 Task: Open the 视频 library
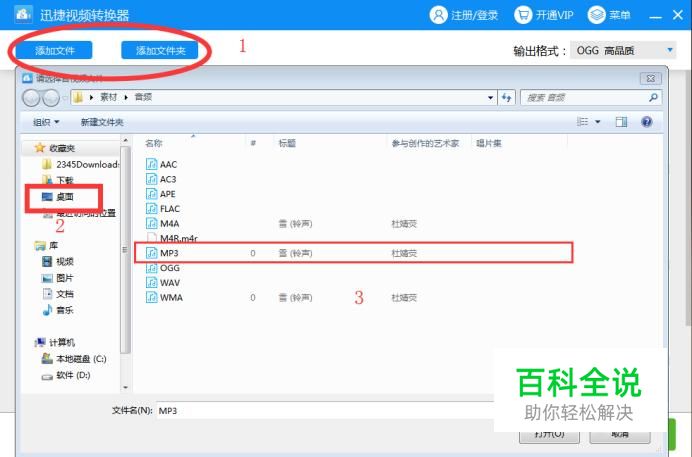(x=58, y=262)
